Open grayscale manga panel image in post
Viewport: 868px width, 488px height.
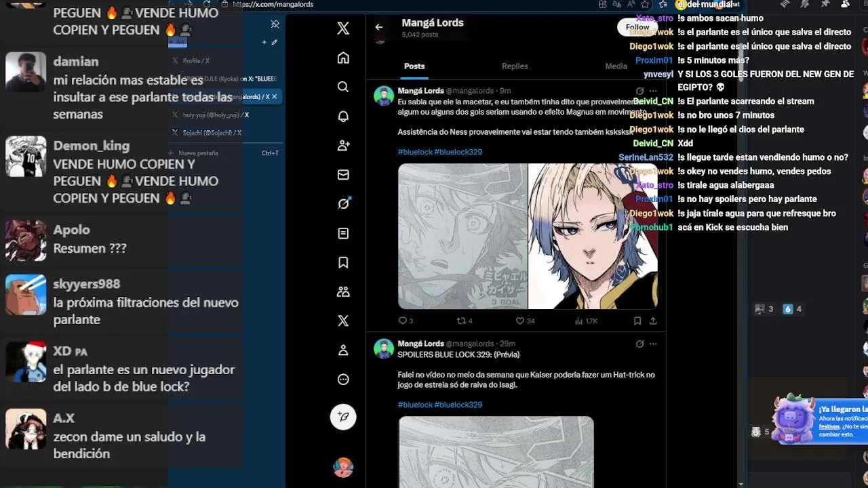(x=462, y=236)
